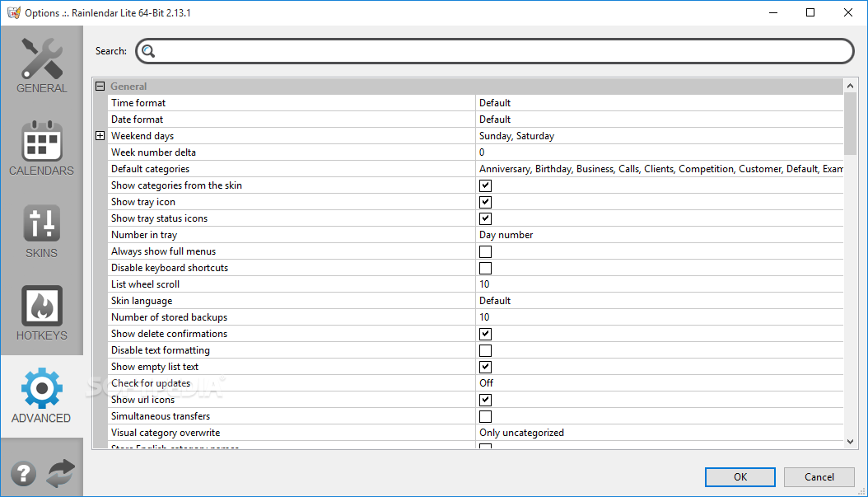The width and height of the screenshot is (868, 497).
Task: Select Number of stored backups value 10
Action: tap(484, 317)
